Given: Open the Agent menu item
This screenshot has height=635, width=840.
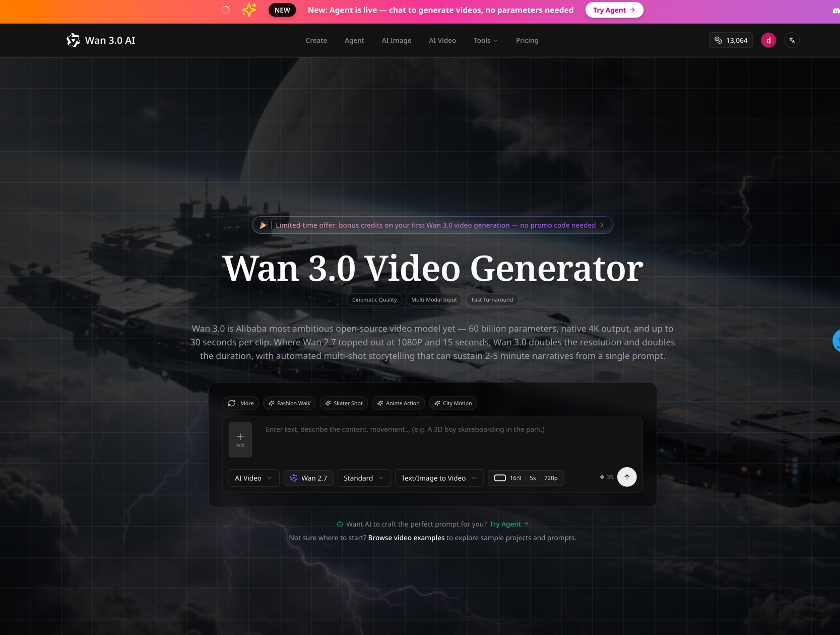Looking at the screenshot, I should 354,40.
